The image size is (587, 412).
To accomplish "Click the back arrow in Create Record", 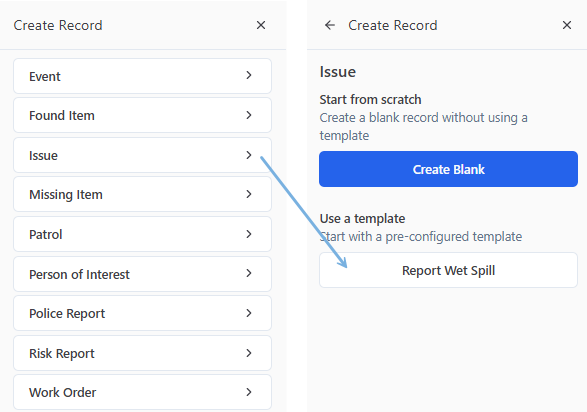I will click(329, 25).
